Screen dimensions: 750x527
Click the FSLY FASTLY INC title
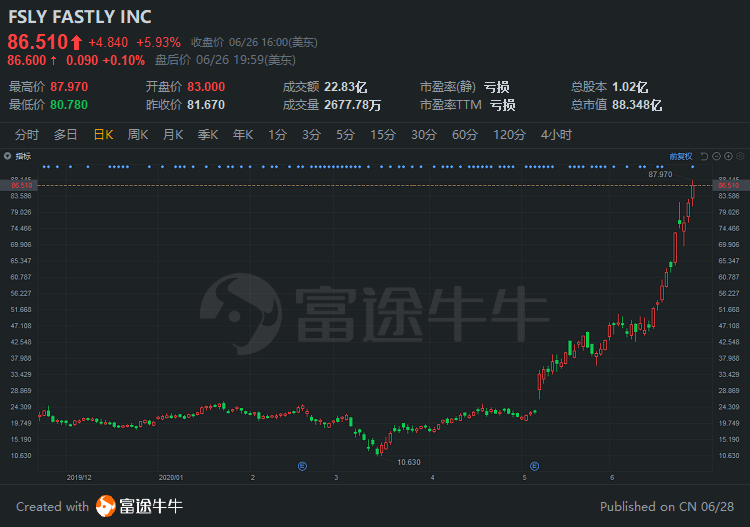coord(80,17)
